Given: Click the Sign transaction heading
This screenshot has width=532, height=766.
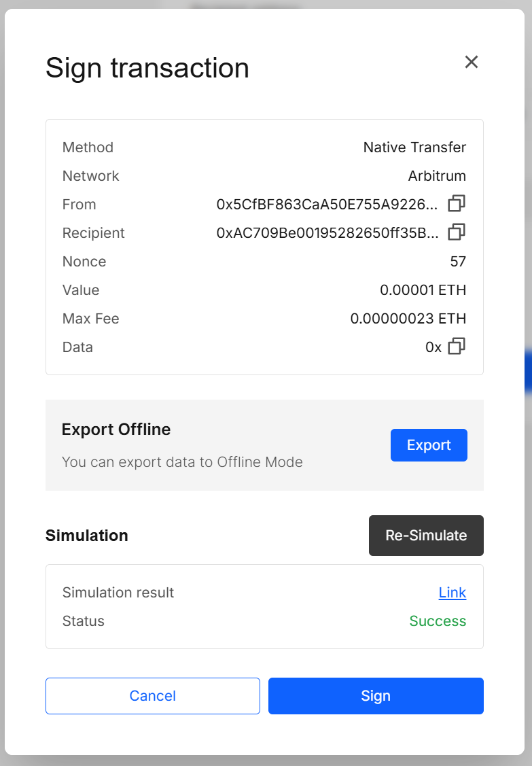Looking at the screenshot, I should point(147,68).
